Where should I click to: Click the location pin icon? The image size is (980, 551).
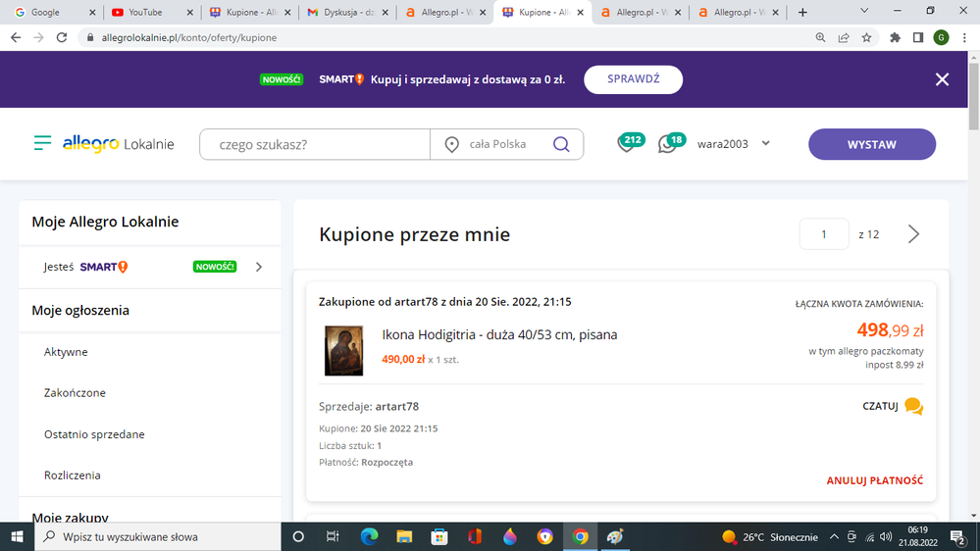(451, 144)
